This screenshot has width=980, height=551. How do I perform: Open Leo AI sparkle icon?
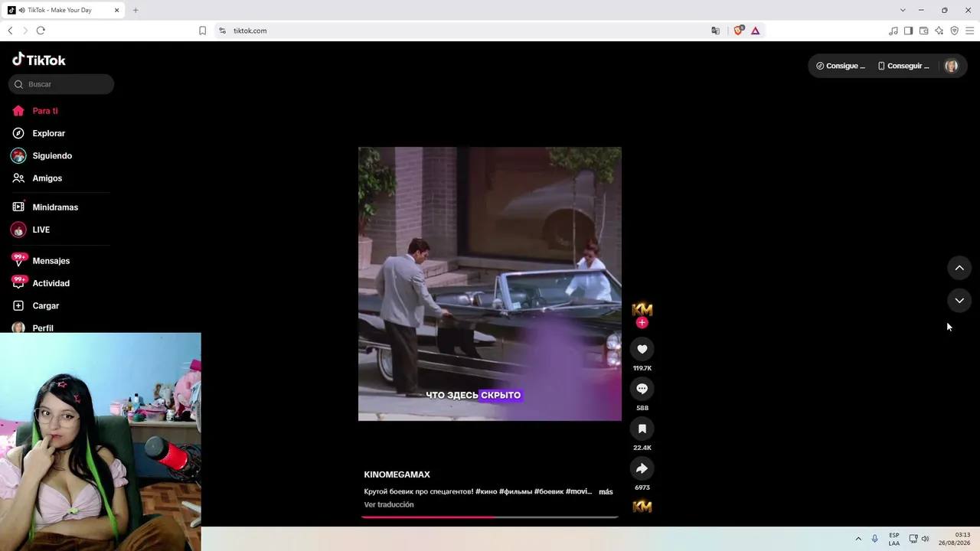(939, 31)
